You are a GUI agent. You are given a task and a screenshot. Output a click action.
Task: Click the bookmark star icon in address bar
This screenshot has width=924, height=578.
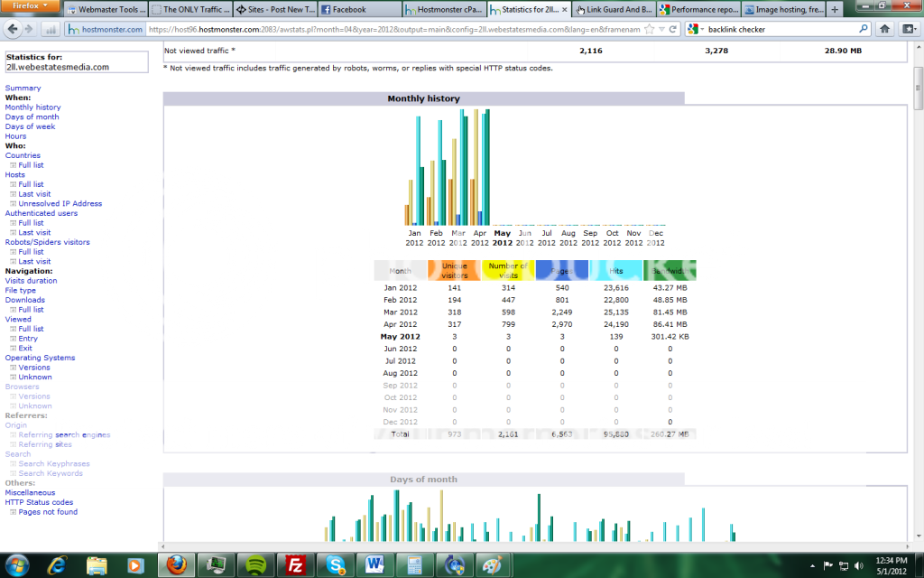click(649, 29)
